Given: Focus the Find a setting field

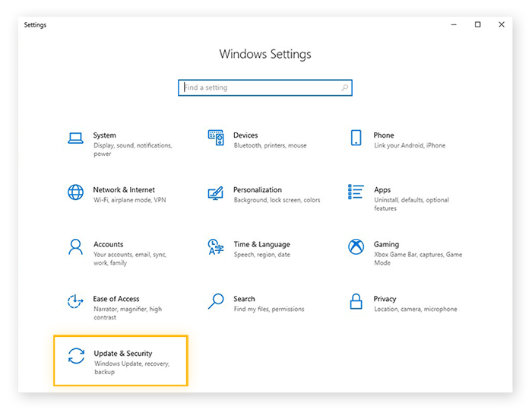Looking at the screenshot, I should pos(265,87).
